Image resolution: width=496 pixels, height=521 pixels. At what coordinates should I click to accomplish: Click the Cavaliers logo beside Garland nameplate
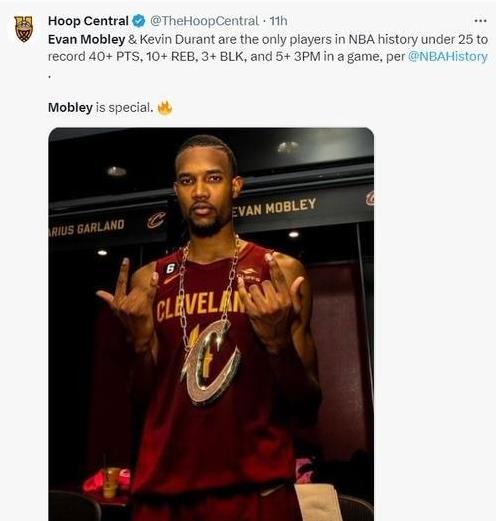pos(156,220)
